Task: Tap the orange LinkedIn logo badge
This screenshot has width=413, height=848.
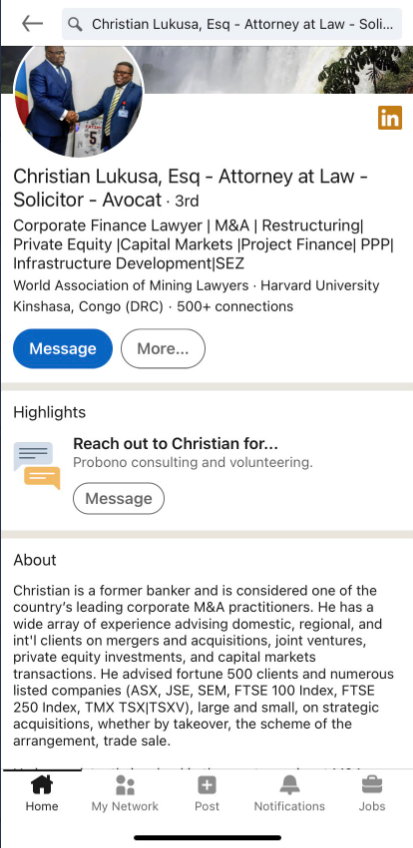Action: 390,118
